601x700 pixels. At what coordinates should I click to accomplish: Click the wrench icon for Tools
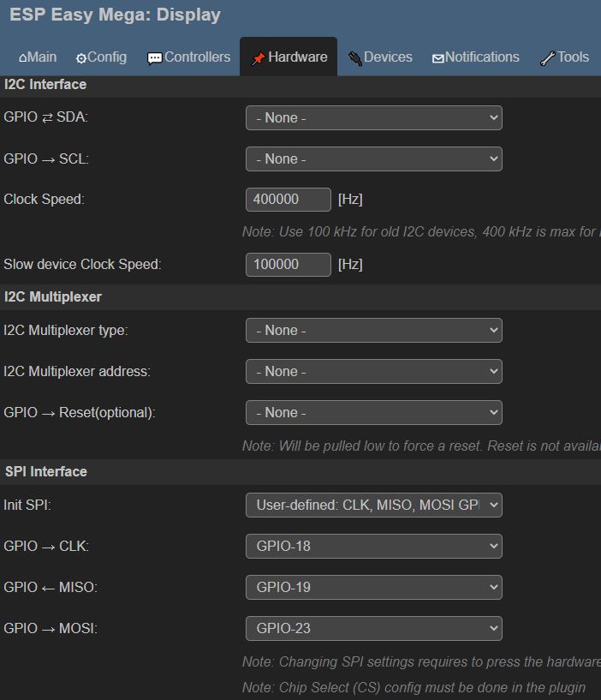[547, 58]
